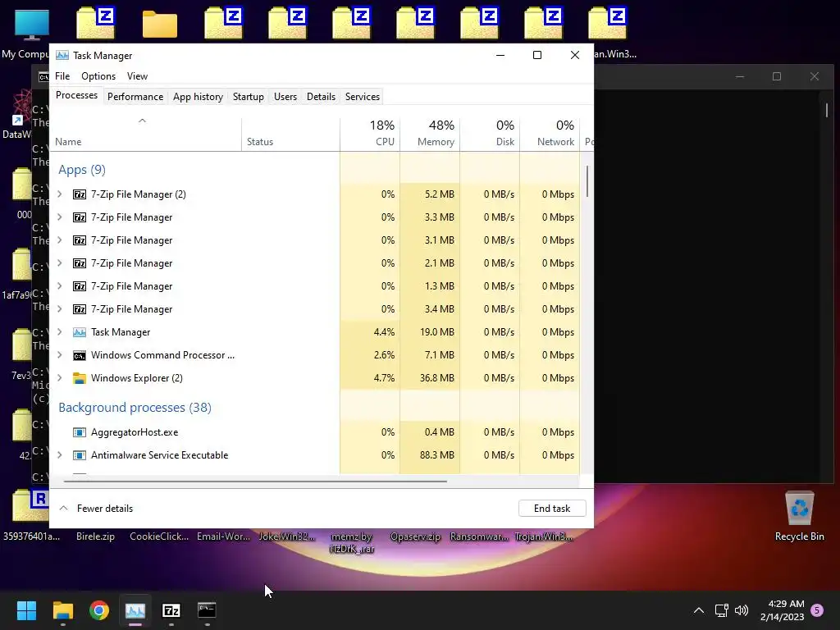Click Task Manager taskbar icon
This screenshot has height=630, width=840.
[135, 610]
